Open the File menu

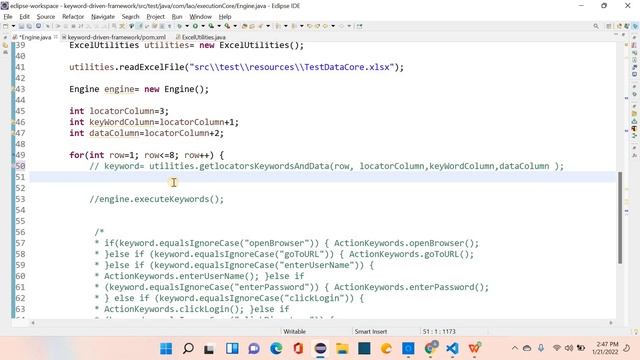pyautogui.click(x=8, y=17)
